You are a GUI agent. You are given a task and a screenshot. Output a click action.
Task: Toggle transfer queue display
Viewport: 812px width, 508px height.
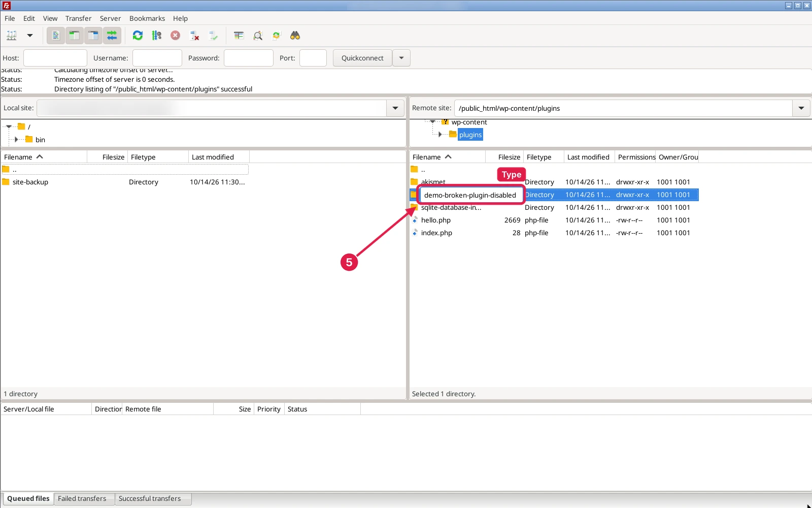click(x=112, y=36)
